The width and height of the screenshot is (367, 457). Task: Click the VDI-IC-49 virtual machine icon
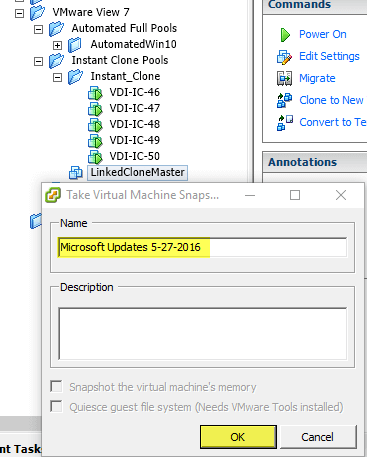95,141
